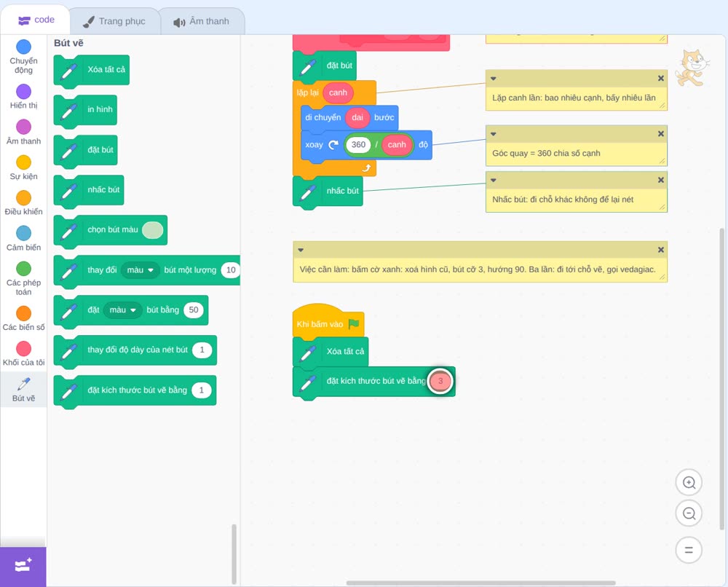The image size is (728, 587).
Task: Switch to the Âm thanh tab
Action: (202, 21)
